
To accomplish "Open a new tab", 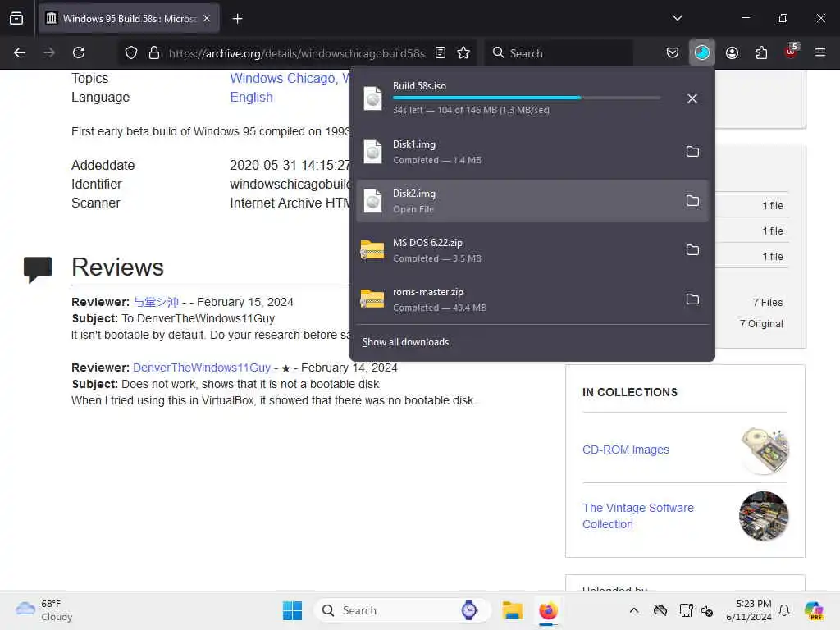I will (x=237, y=19).
